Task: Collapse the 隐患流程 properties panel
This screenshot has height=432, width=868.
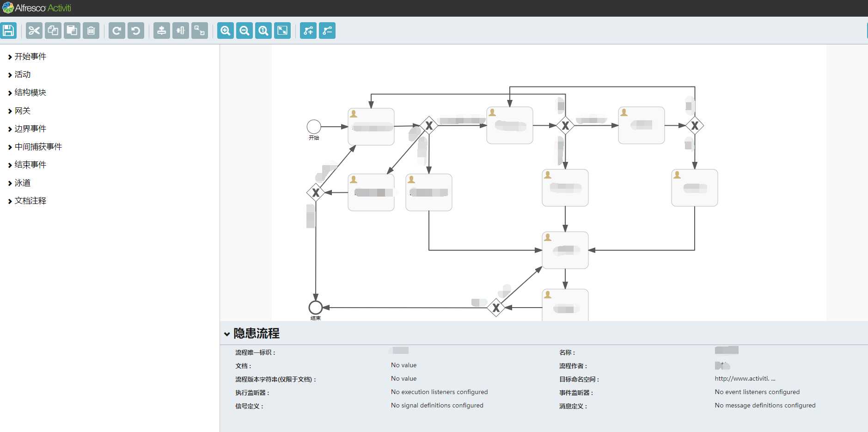Action: [227, 334]
